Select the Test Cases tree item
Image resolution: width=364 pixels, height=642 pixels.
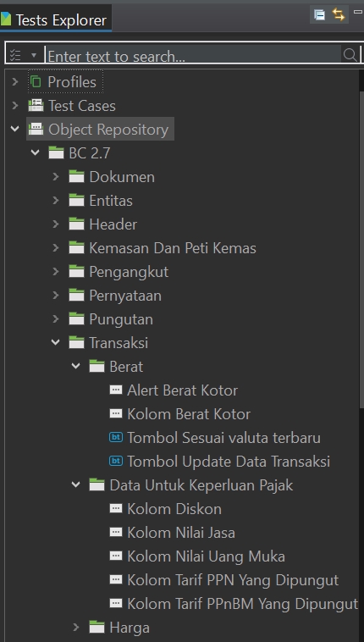click(x=82, y=106)
